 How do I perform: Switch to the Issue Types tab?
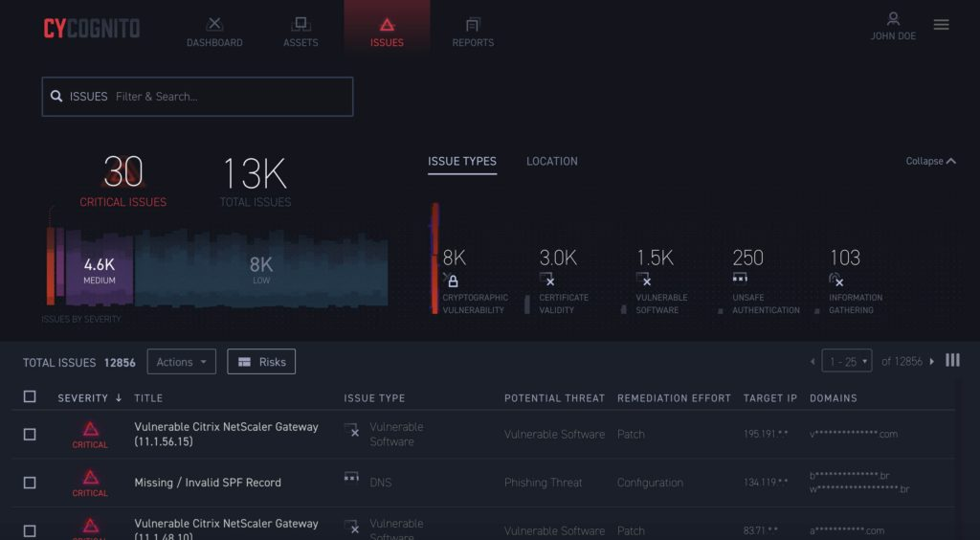pos(462,161)
